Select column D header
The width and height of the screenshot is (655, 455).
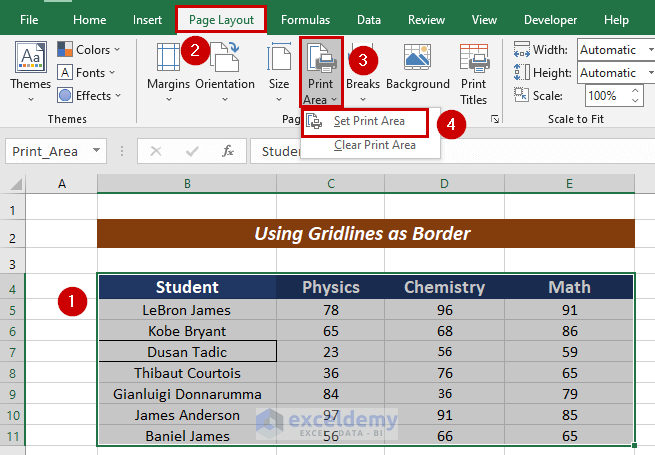444,184
